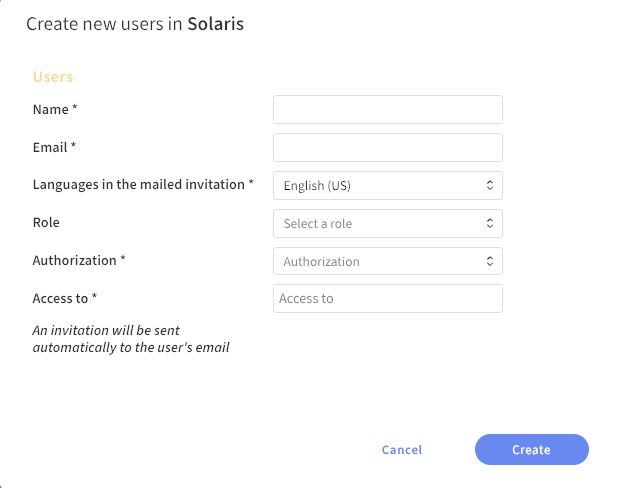Screen dimensions: 618x488
Task: Click the Authorization selector up-down arrow icon
Action: pyautogui.click(x=490, y=262)
